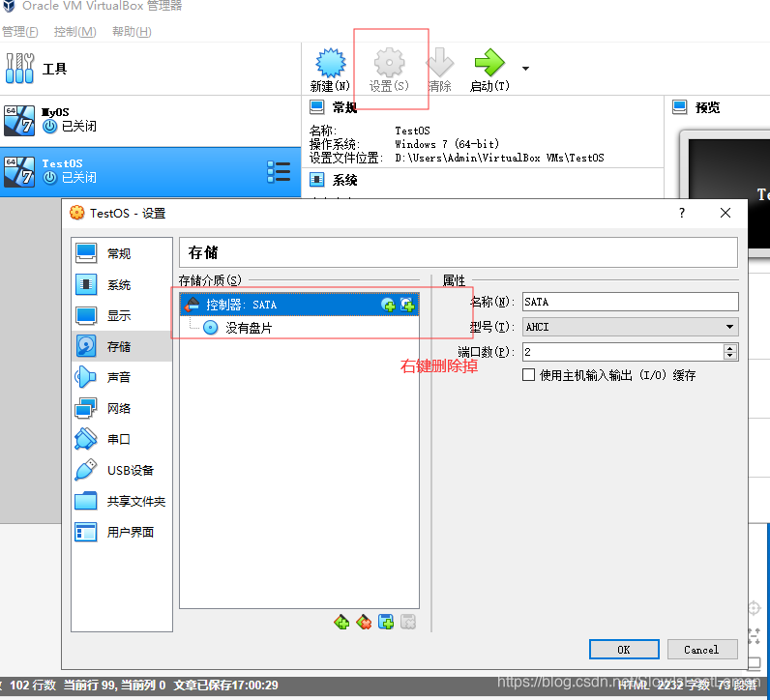Switch to the 存储 settings category
The image size is (770, 700).
[x=122, y=346]
